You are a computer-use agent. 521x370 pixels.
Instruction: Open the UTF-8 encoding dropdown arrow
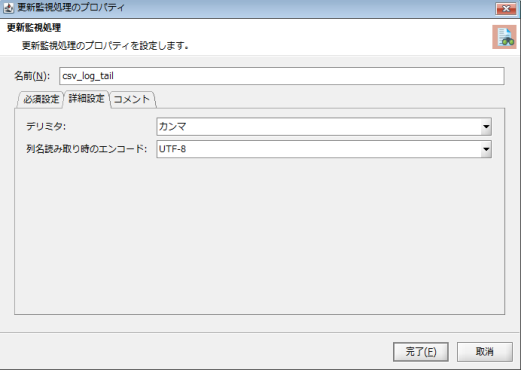(486, 149)
